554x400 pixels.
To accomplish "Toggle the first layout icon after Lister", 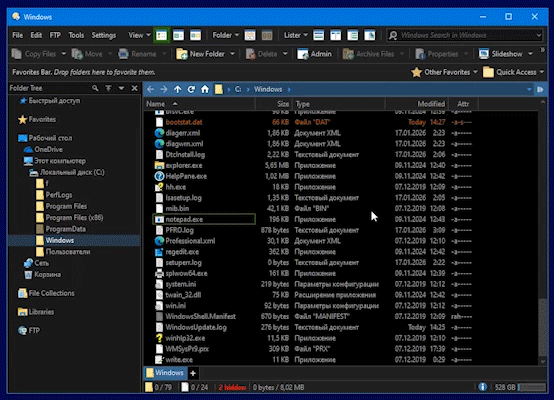I will 319,35.
